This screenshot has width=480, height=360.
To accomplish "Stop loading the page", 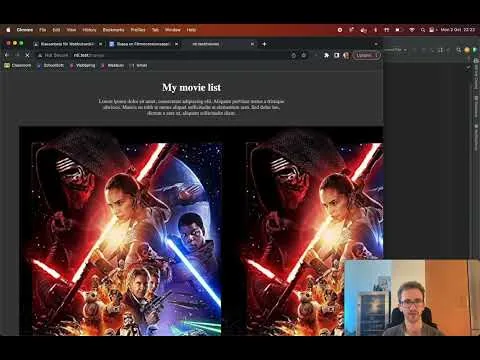I will coord(28,55).
